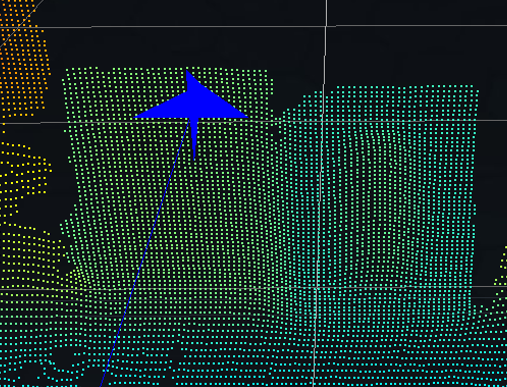Select the aircraft's right wing tip
Screen dimensions: 507x387
pyautogui.click(x=246, y=117)
